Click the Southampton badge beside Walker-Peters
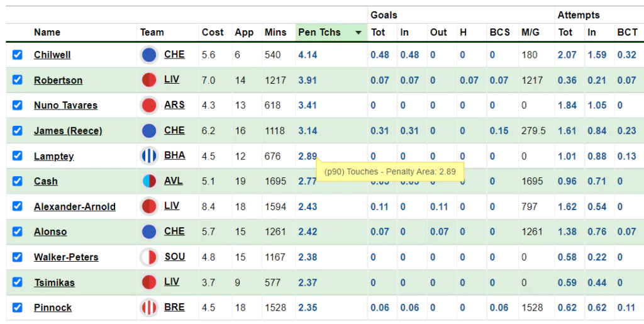 click(x=148, y=257)
